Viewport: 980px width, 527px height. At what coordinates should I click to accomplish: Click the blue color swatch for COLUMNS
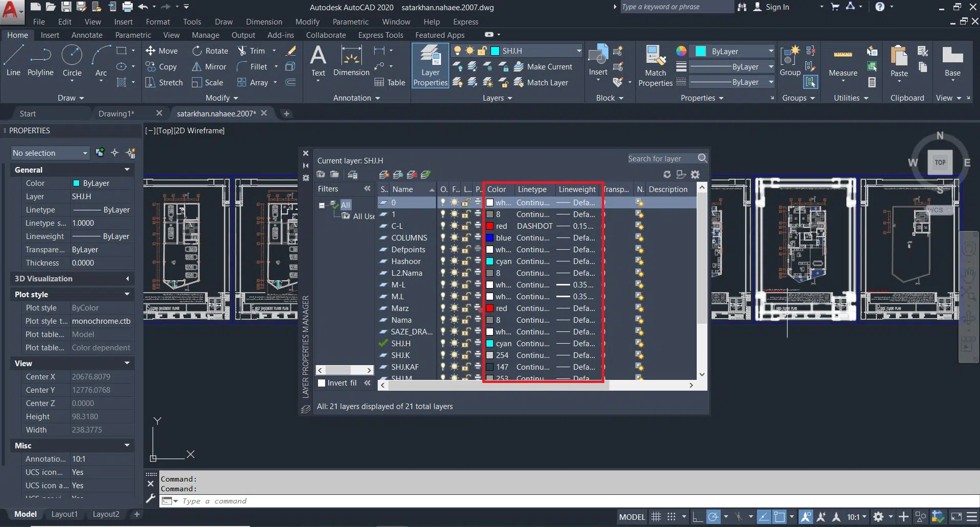[x=489, y=238]
